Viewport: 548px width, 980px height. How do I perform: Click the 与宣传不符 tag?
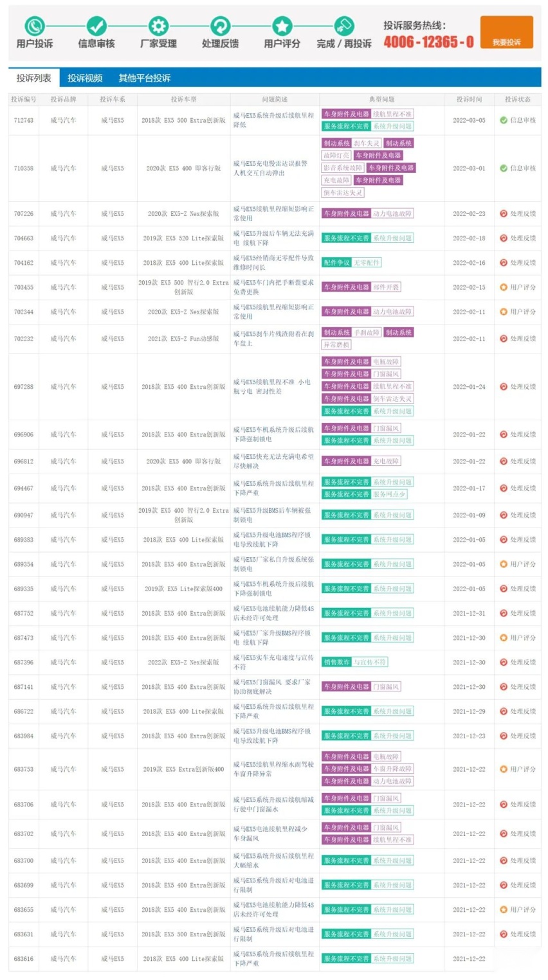(x=370, y=662)
